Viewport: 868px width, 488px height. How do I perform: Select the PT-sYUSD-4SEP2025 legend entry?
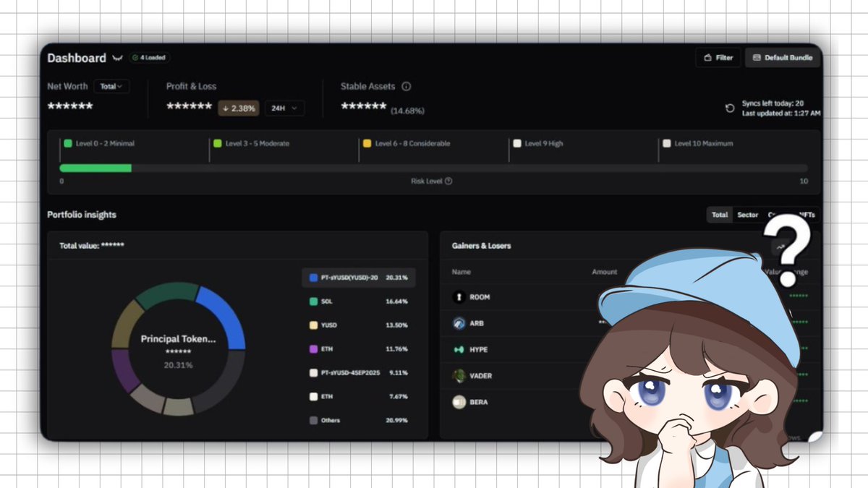[358, 372]
